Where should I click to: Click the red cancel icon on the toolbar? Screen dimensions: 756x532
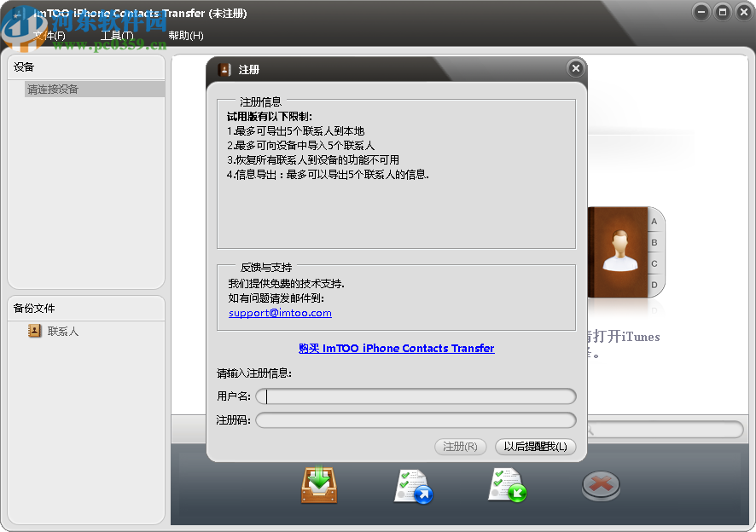600,483
